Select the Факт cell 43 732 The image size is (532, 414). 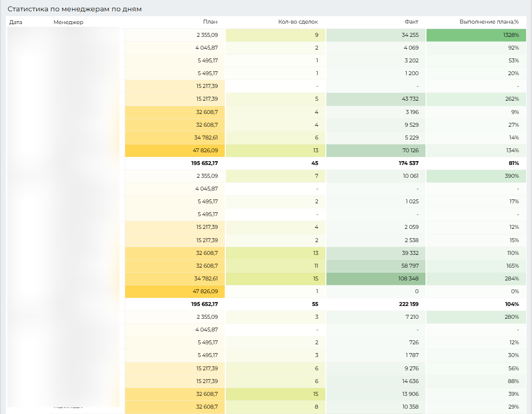point(375,99)
